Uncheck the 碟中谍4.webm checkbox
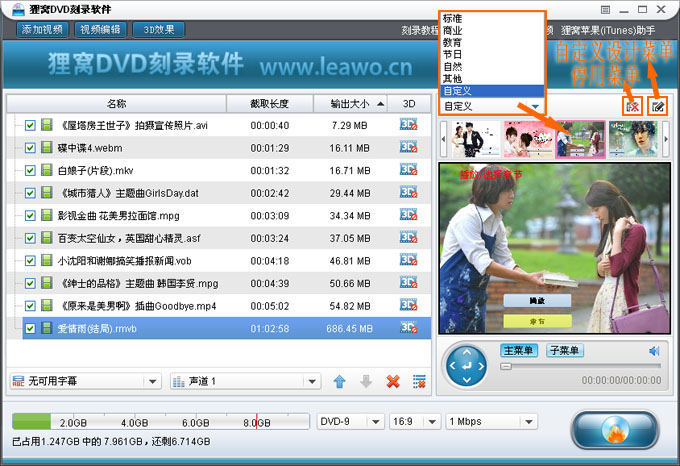Image resolution: width=680 pixels, height=466 pixels. (x=30, y=148)
